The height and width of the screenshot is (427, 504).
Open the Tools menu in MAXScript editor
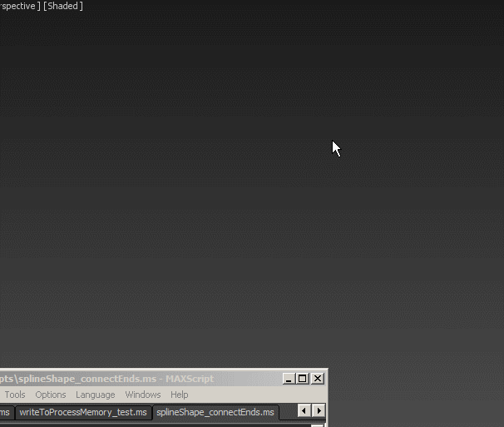click(15, 395)
